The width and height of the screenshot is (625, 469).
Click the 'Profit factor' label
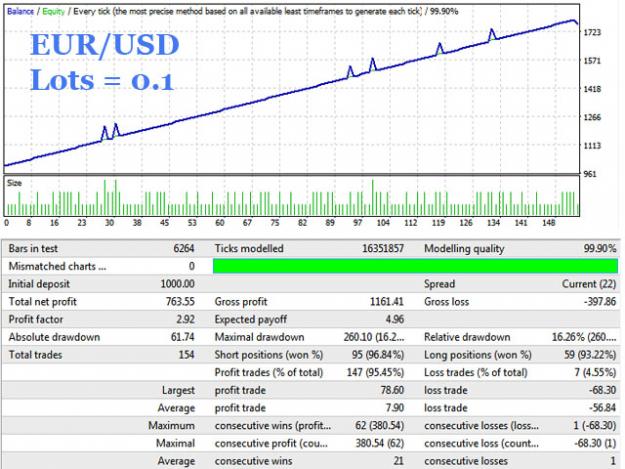pos(36,319)
